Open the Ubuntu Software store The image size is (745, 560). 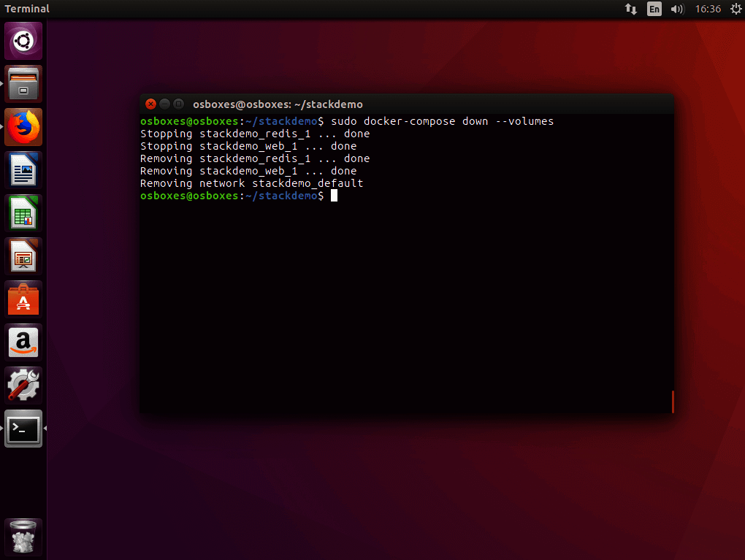pyautogui.click(x=23, y=299)
